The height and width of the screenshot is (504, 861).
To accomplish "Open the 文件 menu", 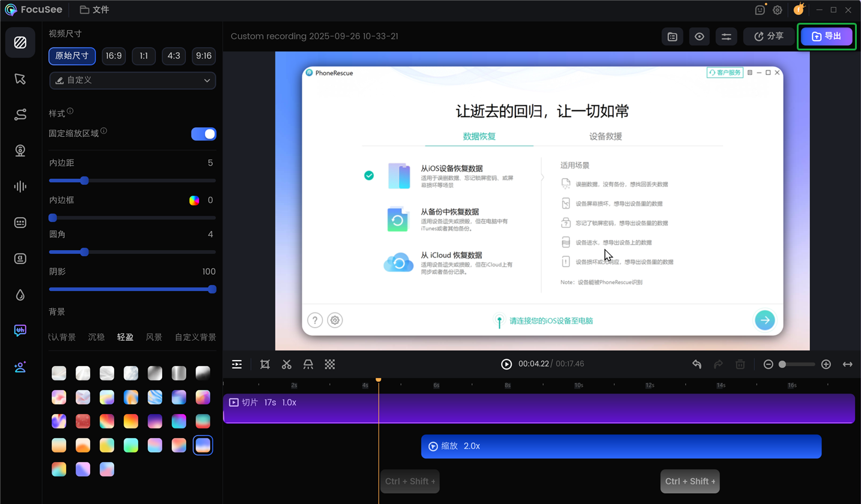I will click(x=94, y=10).
